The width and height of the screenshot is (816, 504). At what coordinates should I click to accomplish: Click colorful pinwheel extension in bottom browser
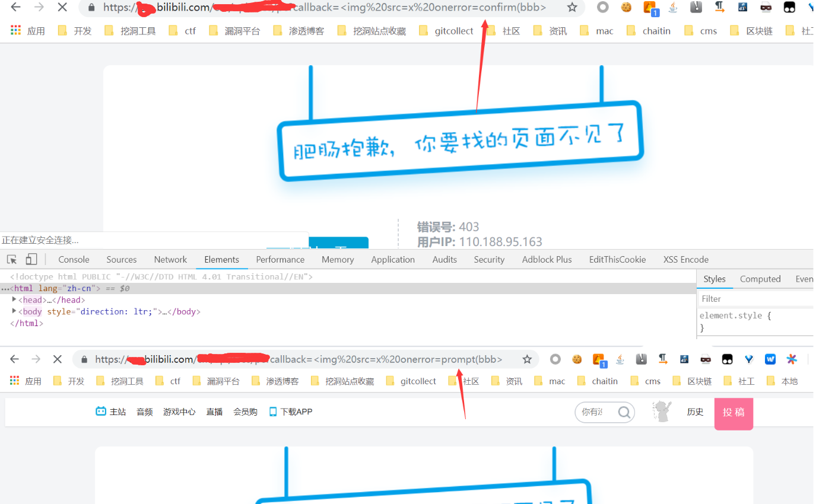[x=792, y=359]
